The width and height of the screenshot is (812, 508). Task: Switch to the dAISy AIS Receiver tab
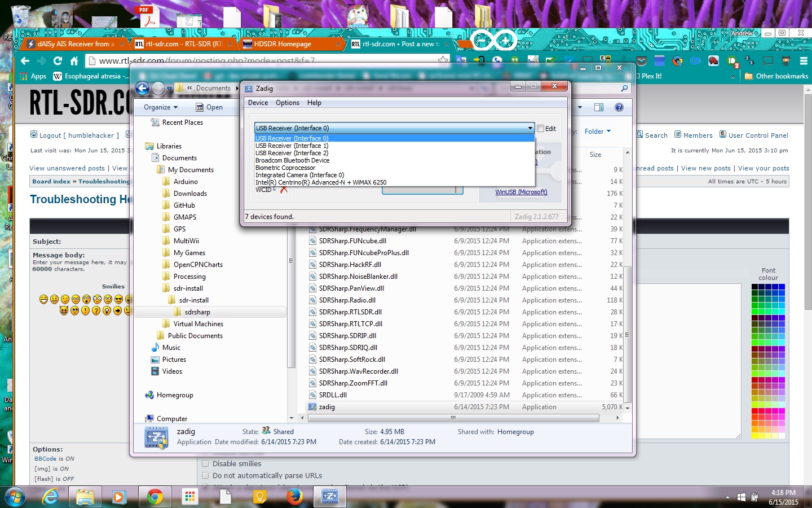coord(76,43)
